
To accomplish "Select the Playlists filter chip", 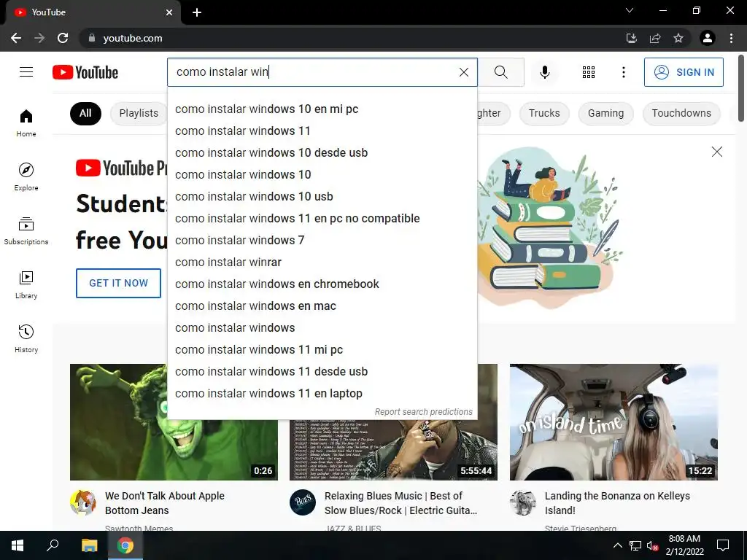I will (x=139, y=113).
